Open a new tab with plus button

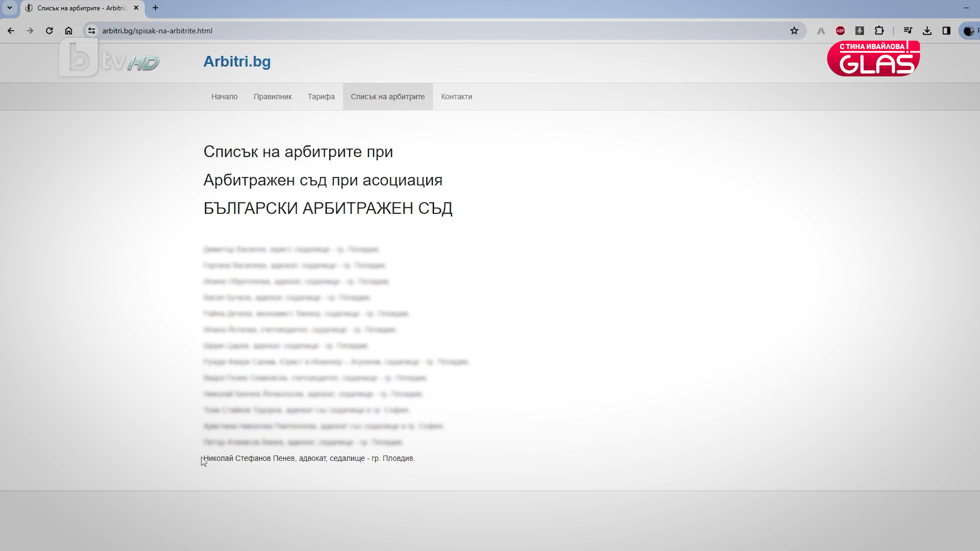[155, 8]
